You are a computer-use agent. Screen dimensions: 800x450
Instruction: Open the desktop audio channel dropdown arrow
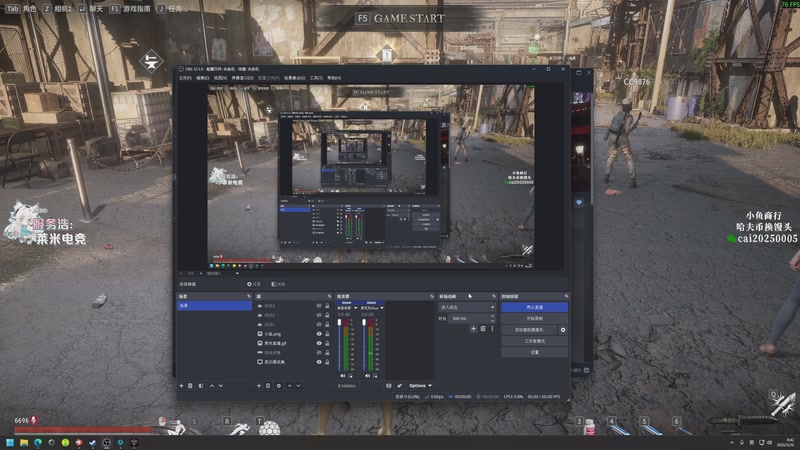(x=356, y=308)
